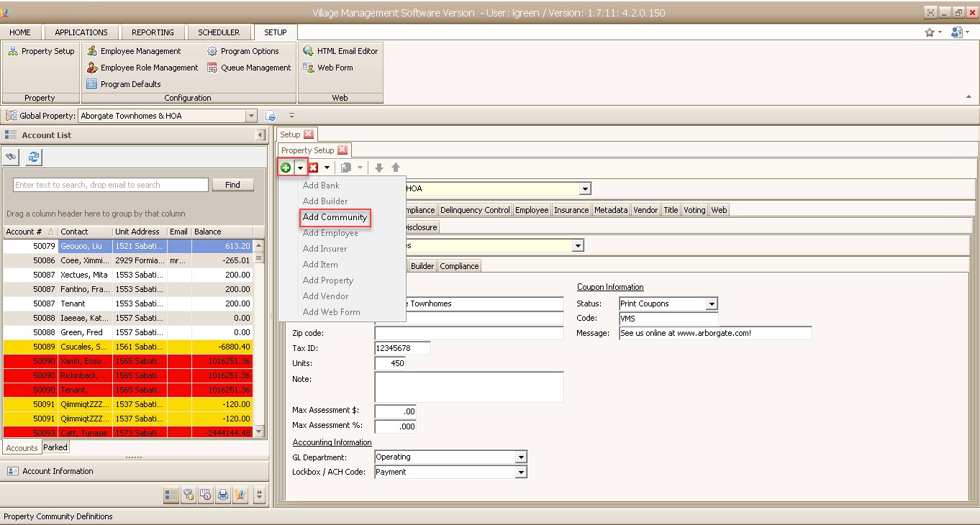Open the GL Department dropdown
This screenshot has width=980, height=525.
(521, 457)
